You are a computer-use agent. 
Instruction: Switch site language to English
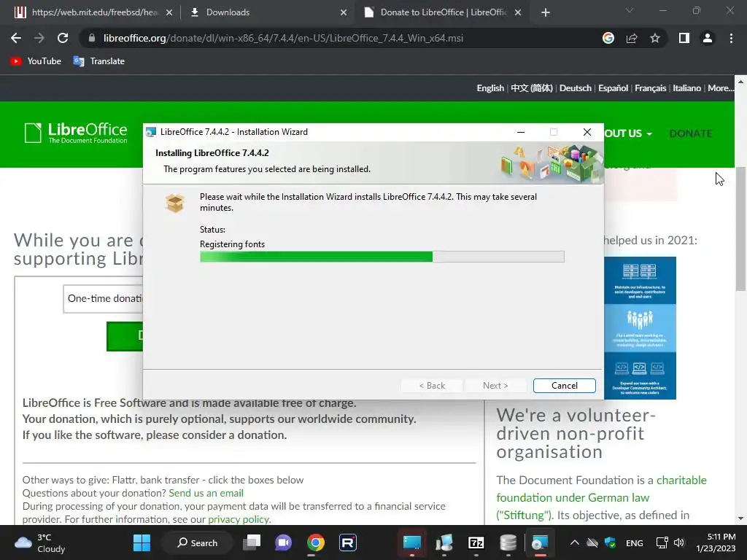point(490,88)
